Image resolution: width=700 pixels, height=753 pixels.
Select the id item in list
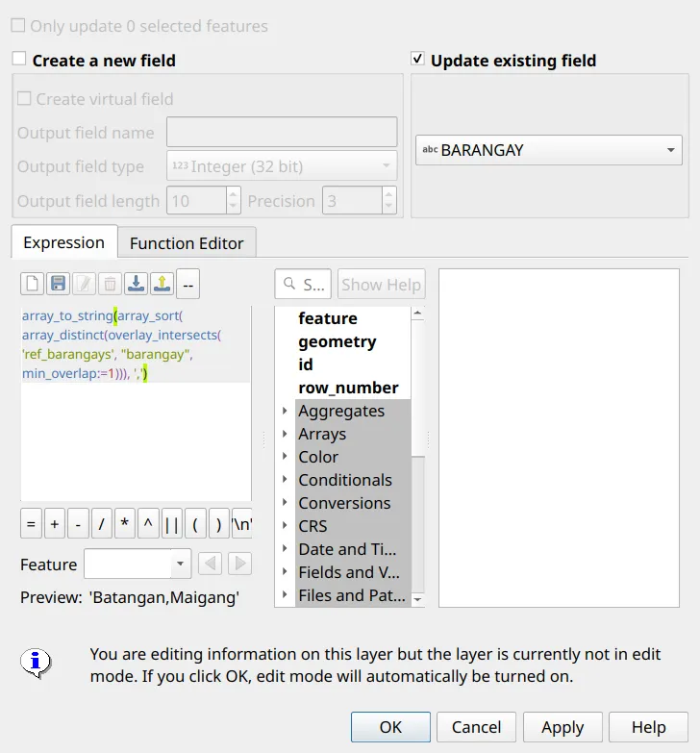[306, 364]
